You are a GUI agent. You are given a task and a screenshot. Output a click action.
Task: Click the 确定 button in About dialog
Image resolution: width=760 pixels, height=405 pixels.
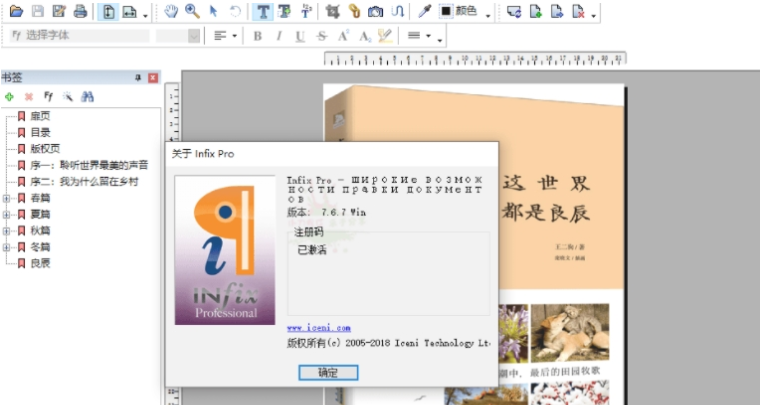pos(328,373)
